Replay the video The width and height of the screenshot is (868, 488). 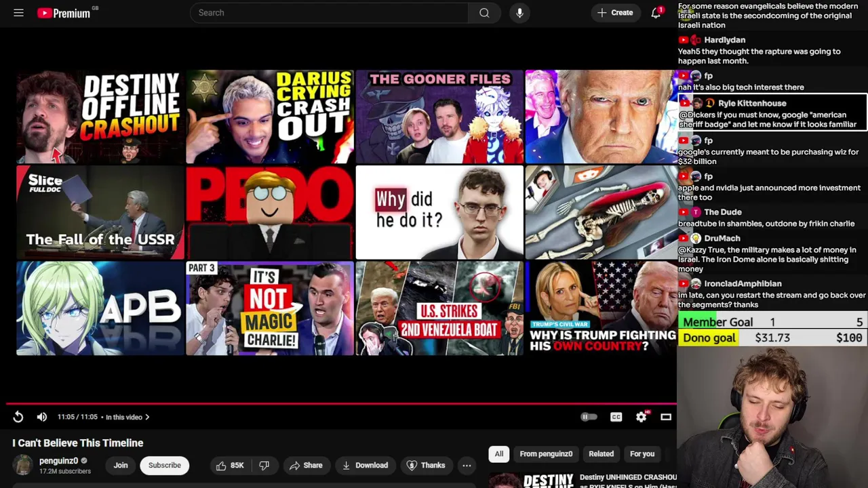tap(18, 417)
